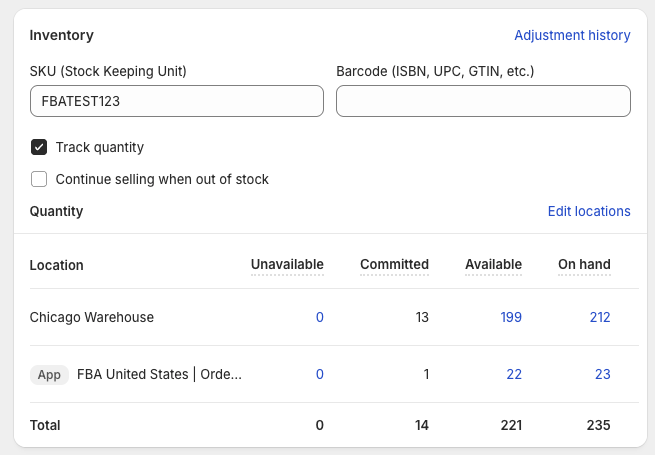Click the Track quantity label text
This screenshot has width=655, height=455.
99,147
